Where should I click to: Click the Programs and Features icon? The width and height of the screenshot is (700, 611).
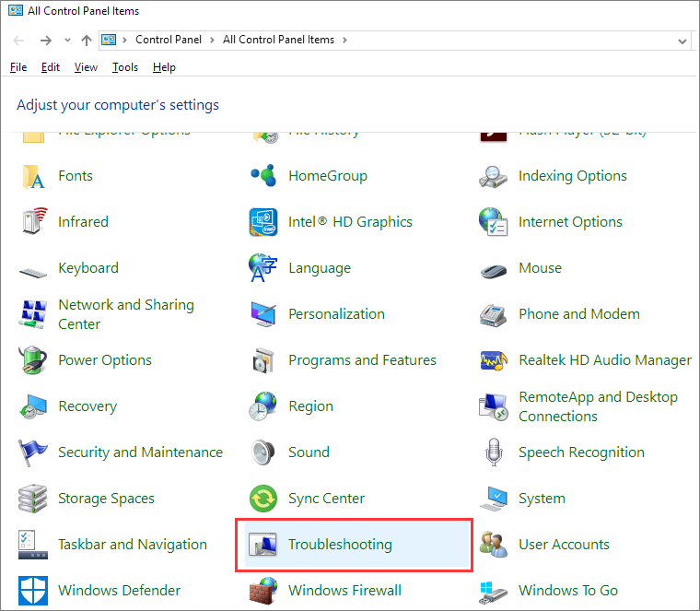[263, 360]
